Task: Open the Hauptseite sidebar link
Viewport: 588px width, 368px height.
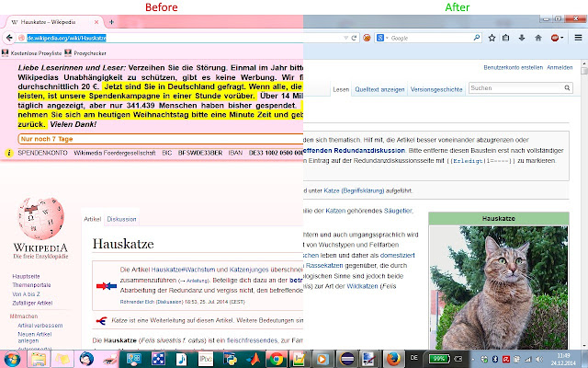Action: click(x=26, y=276)
